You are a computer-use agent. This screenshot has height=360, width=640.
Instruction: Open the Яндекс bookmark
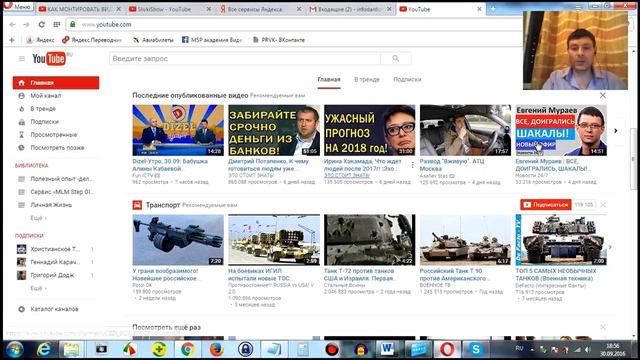tap(40, 40)
